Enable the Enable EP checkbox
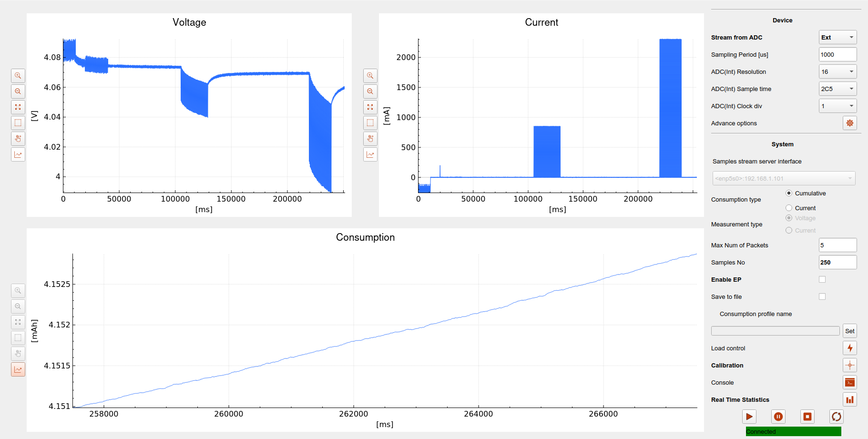The height and width of the screenshot is (439, 868). (822, 279)
